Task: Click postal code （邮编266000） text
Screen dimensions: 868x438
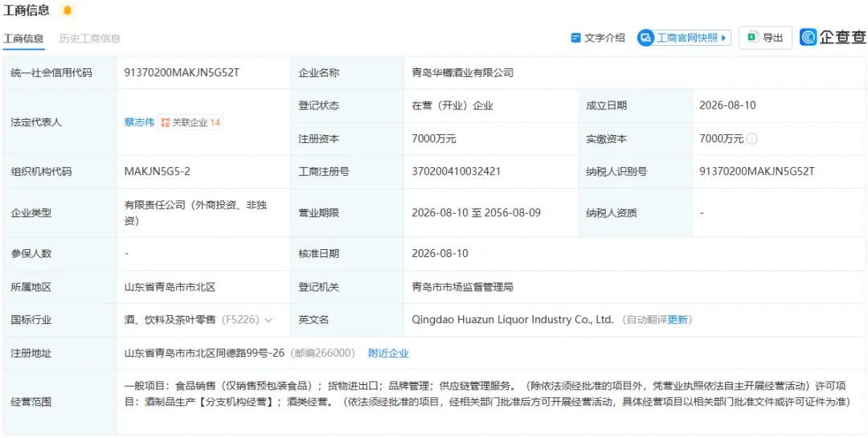Action: click(x=322, y=353)
